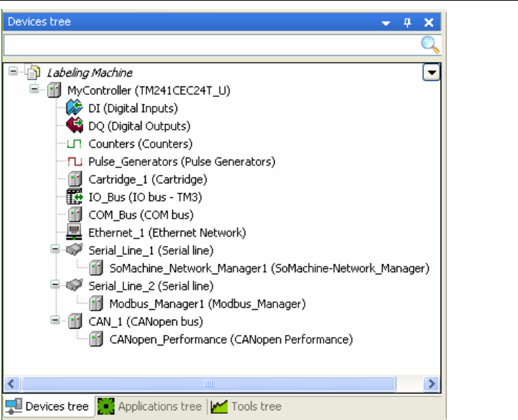Click the Modbus_Manager1 device icon
Image resolution: width=518 pixels, height=420 pixels.
(x=96, y=304)
